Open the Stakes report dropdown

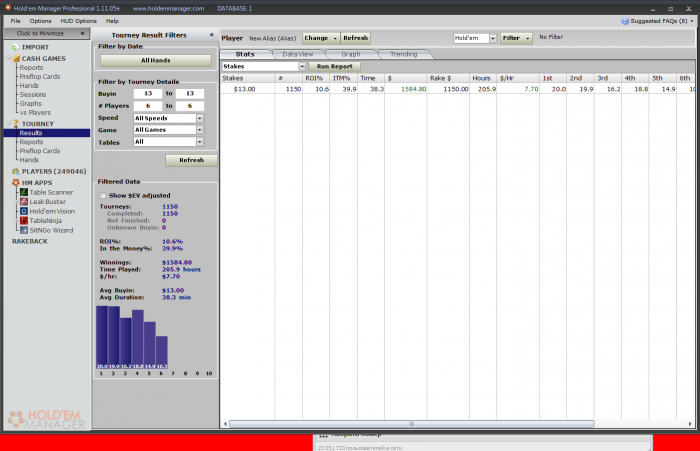(302, 67)
